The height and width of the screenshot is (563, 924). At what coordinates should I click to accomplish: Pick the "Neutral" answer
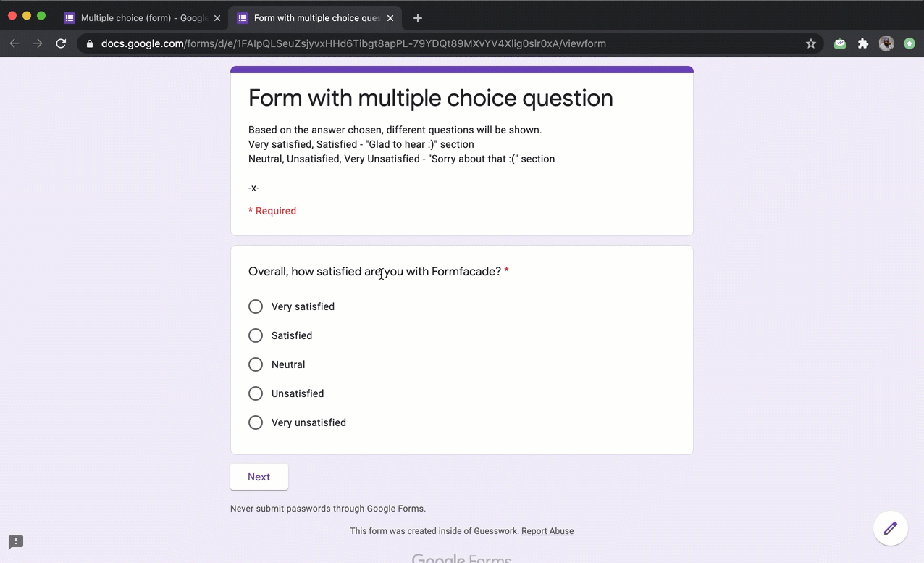point(256,364)
